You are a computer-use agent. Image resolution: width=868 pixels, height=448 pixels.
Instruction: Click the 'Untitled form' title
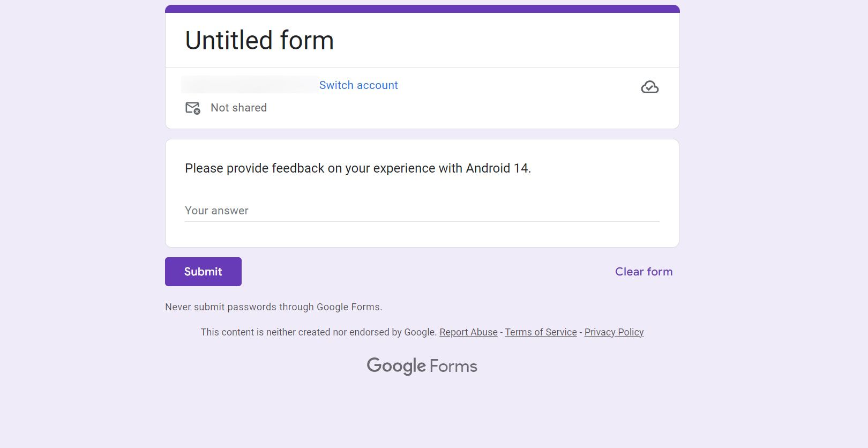tap(259, 40)
